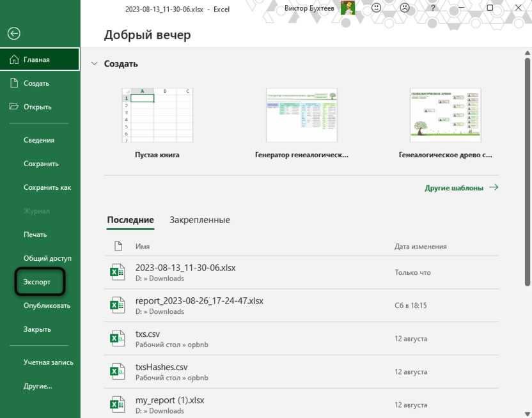532x418 pixels.
Task: Click the back arrow circle icon
Action: [x=14, y=34]
